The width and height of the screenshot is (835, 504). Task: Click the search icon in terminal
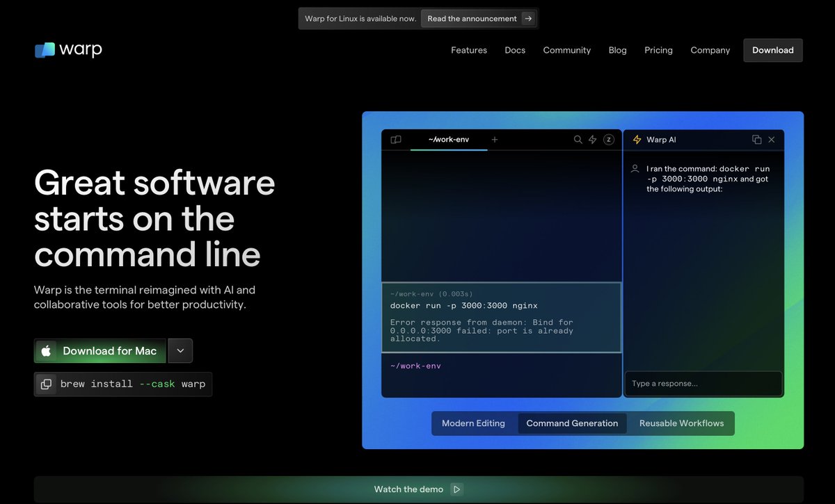pos(578,140)
